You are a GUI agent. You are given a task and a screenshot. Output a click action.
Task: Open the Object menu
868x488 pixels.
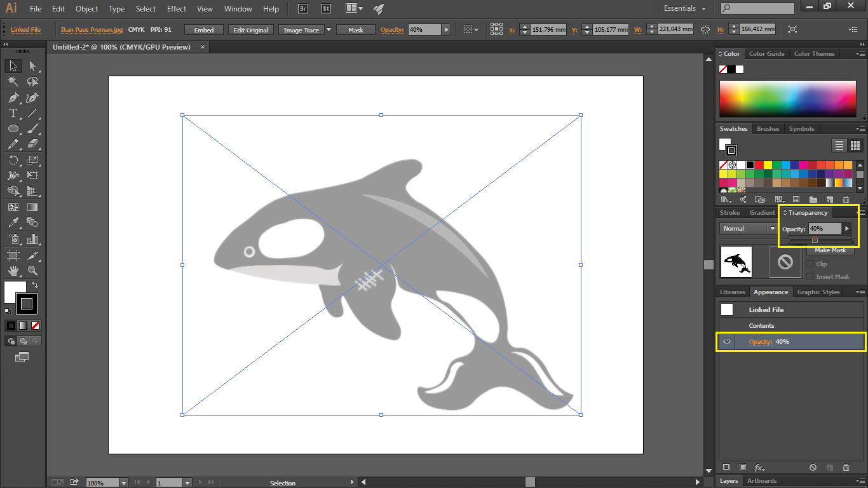coord(86,9)
